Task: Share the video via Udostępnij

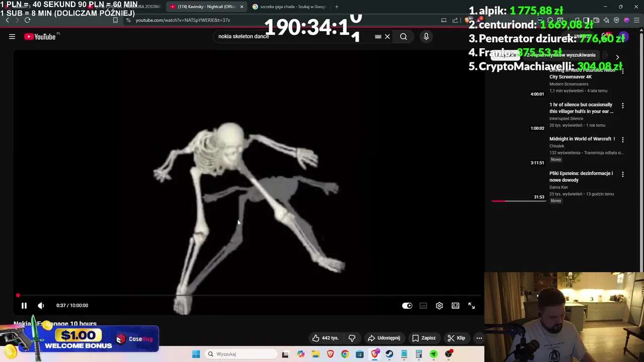Action: tap(384, 338)
